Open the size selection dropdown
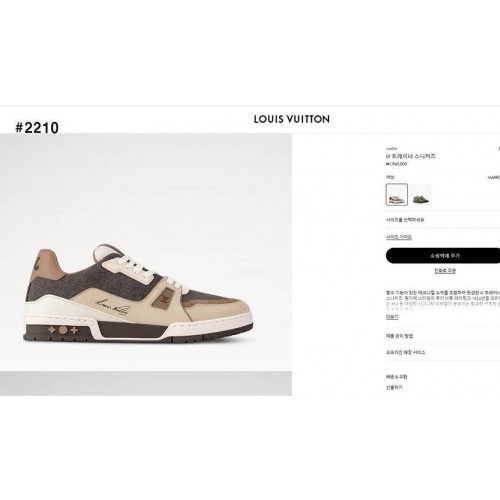 coord(443,220)
